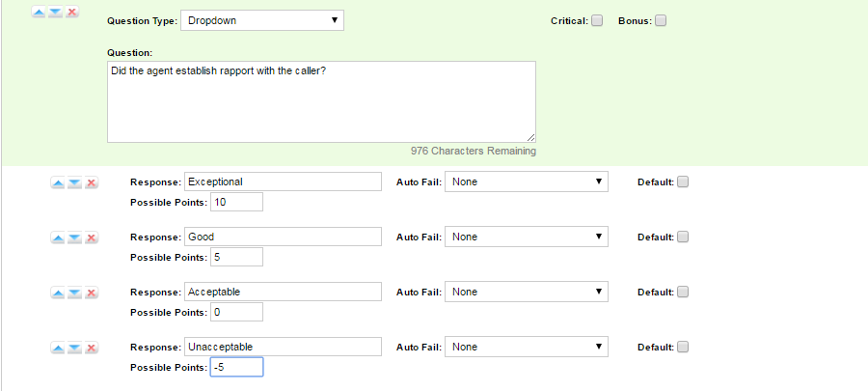Click Possible Points field for Unacceptable
Screen dimensions: 868x391
235,367
